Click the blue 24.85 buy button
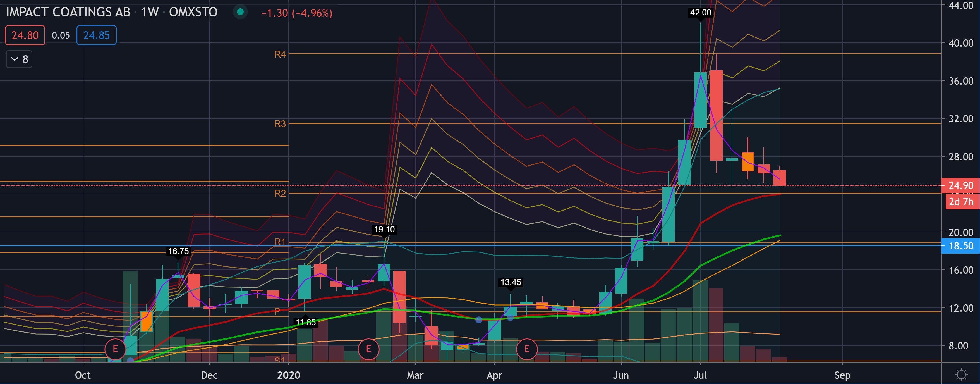Screen dimensions: 980x384 (x=96, y=35)
